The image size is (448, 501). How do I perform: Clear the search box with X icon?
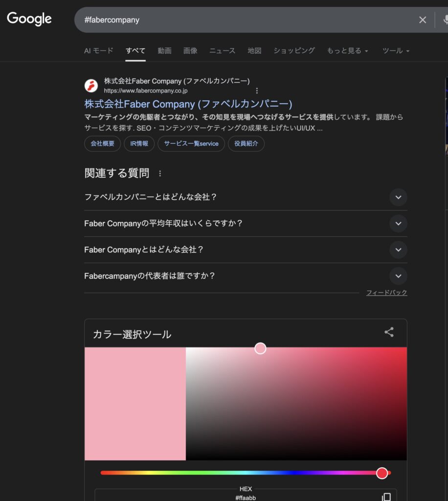(423, 20)
